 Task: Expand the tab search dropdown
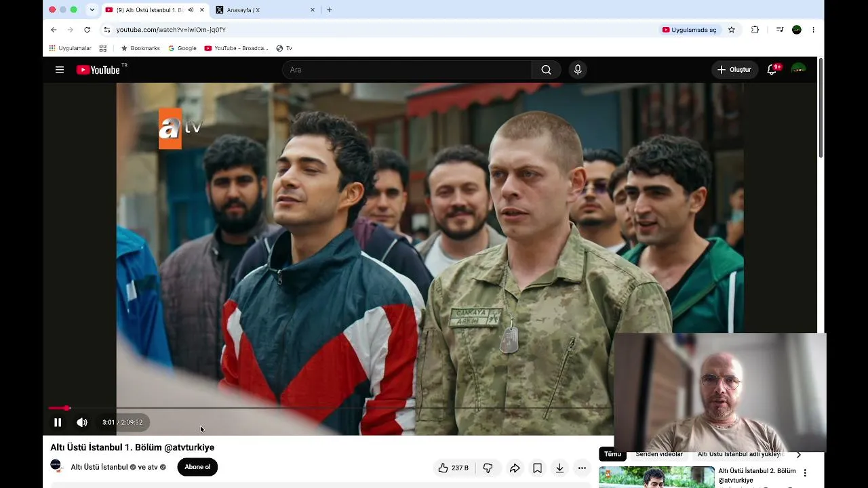92,10
